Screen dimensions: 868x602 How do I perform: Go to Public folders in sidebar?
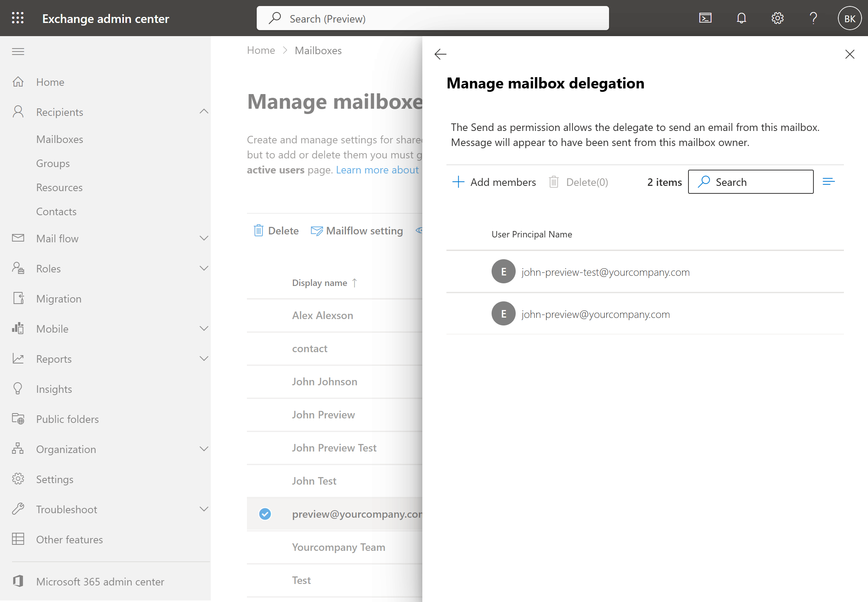click(x=67, y=419)
